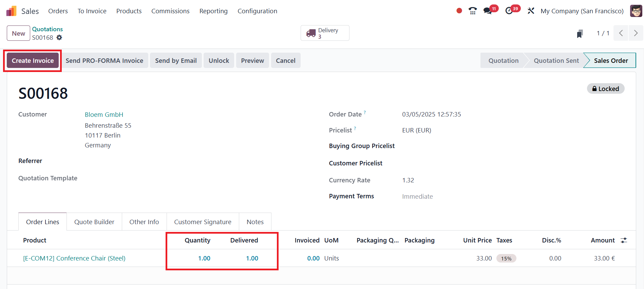Open the optional columns settings icon

click(624, 240)
